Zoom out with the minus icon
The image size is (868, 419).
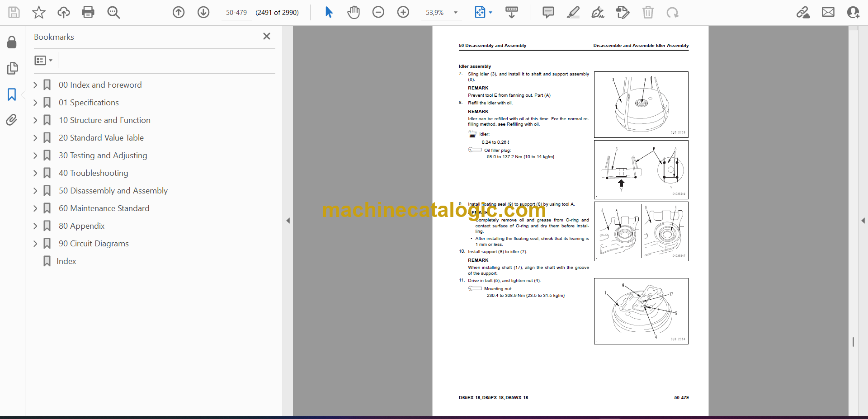pos(378,12)
